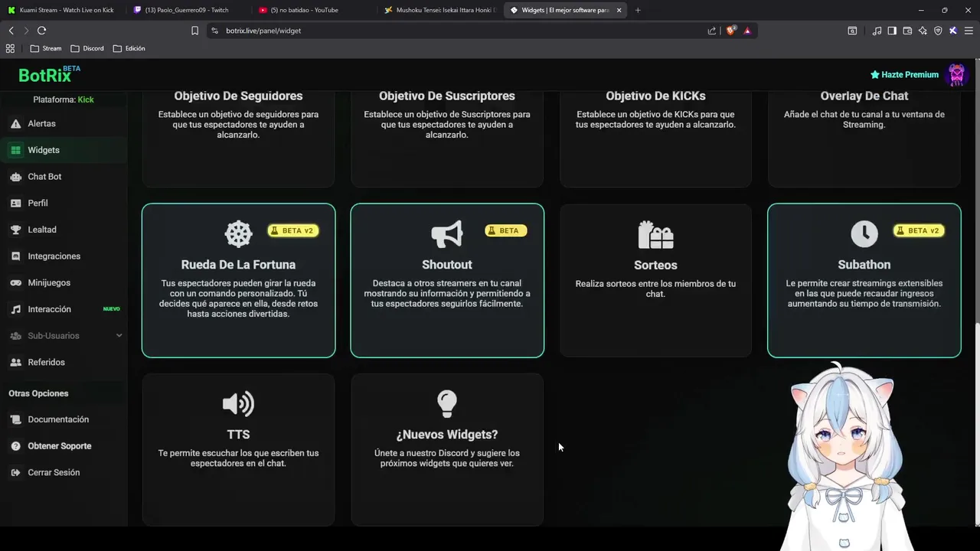This screenshot has width=980, height=551.
Task: Click the Hazte Premium button
Action: (904, 75)
